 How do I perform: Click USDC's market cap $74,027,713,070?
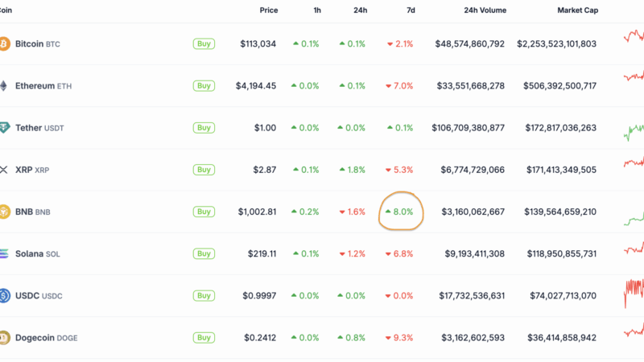click(563, 295)
